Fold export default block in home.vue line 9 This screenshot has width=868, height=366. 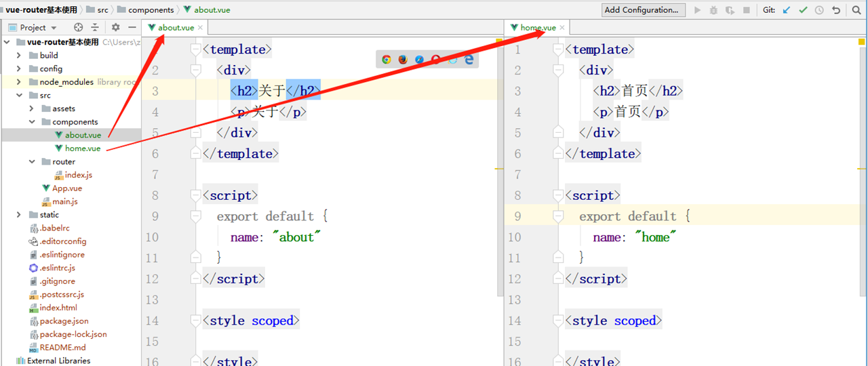coord(558,216)
